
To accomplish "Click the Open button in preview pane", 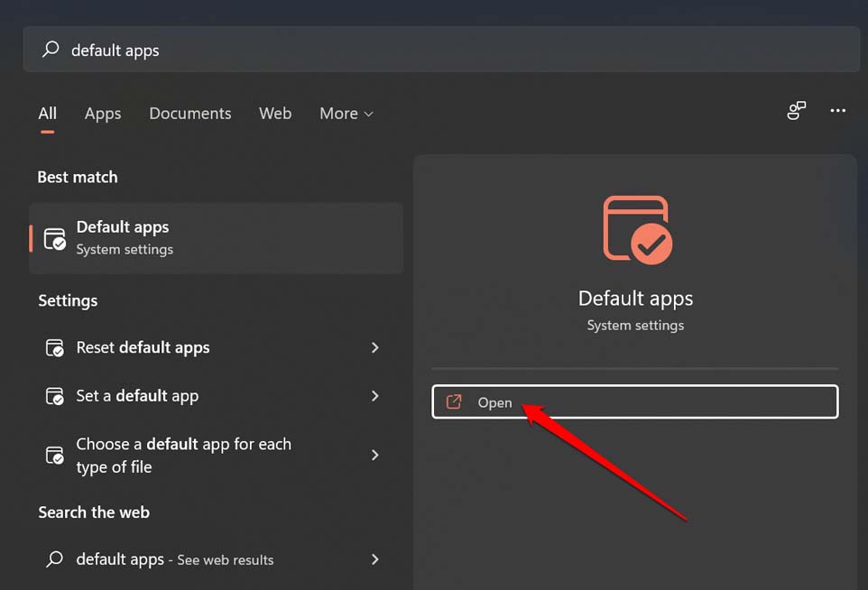I will [x=635, y=401].
